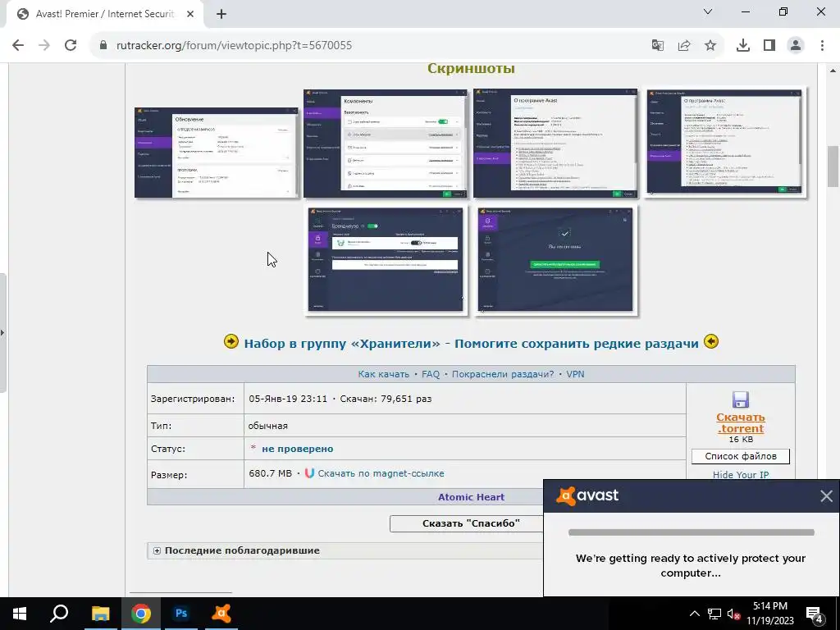Viewport: 840px width, 630px height.
Task: Open the VPN link
Action: tap(575, 374)
